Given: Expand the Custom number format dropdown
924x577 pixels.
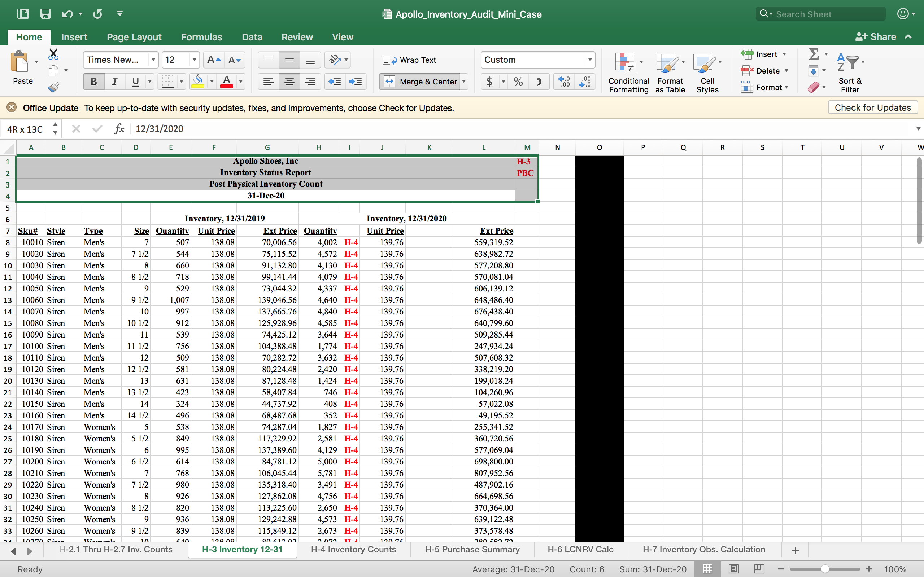Looking at the screenshot, I should click(590, 60).
